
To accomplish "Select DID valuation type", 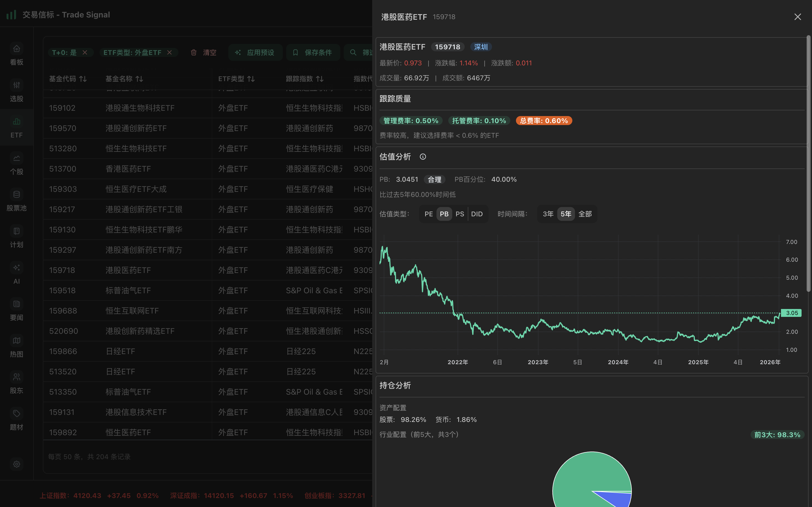I will (x=477, y=214).
